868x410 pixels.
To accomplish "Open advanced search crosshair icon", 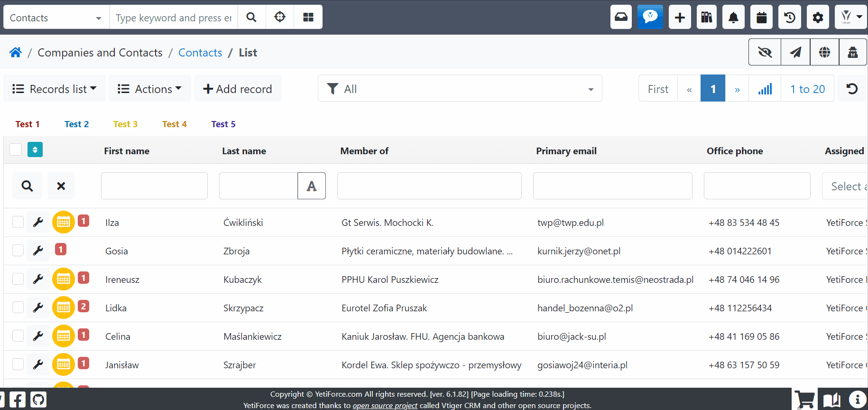I will [x=280, y=17].
